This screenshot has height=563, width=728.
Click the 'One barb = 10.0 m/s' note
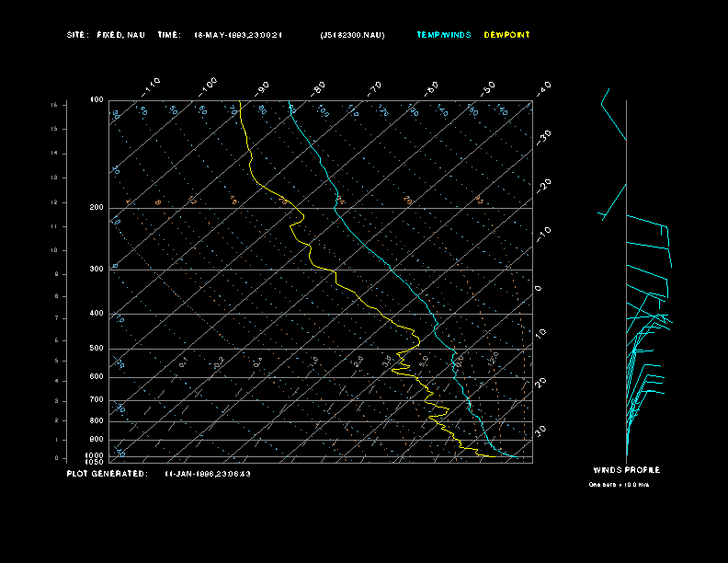[619, 485]
